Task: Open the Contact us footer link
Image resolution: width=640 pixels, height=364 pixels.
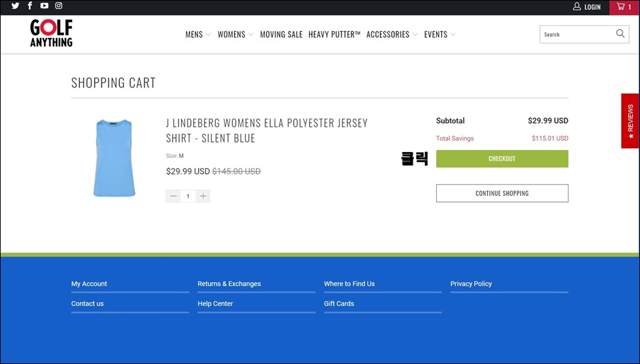Action: coord(87,303)
